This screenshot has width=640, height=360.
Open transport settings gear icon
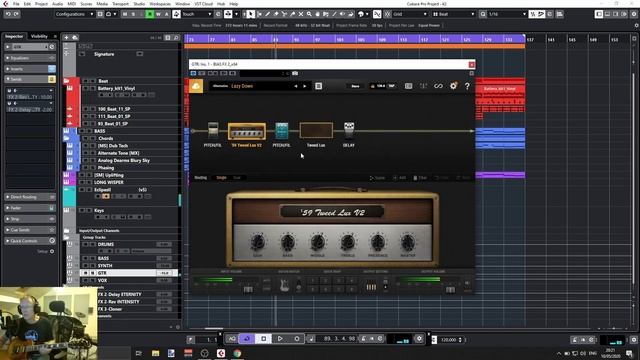[419, 339]
